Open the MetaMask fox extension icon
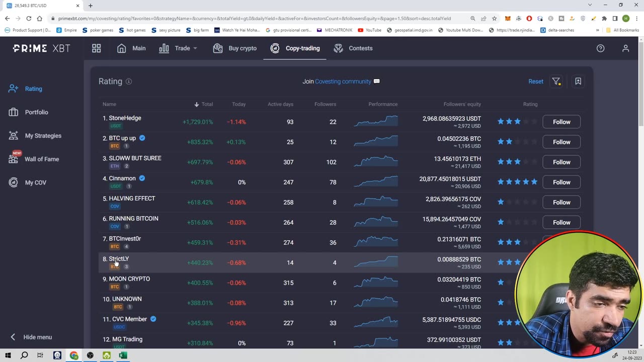The width and height of the screenshot is (644, 362). [508, 19]
